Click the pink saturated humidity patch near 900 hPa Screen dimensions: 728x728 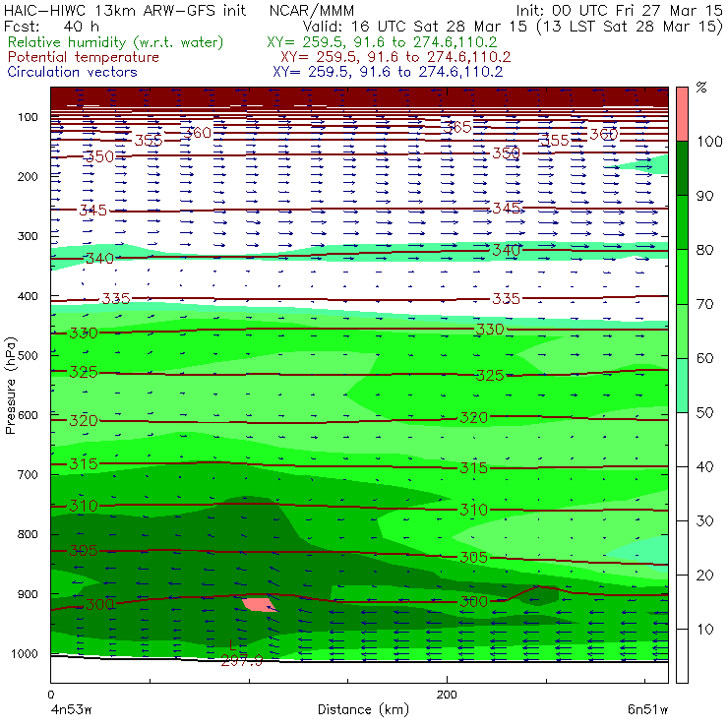coord(260,604)
